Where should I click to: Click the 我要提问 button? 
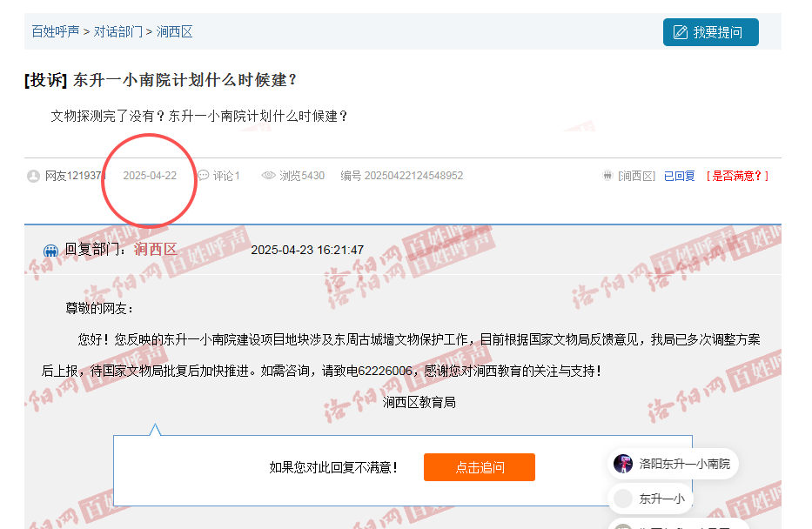[710, 32]
